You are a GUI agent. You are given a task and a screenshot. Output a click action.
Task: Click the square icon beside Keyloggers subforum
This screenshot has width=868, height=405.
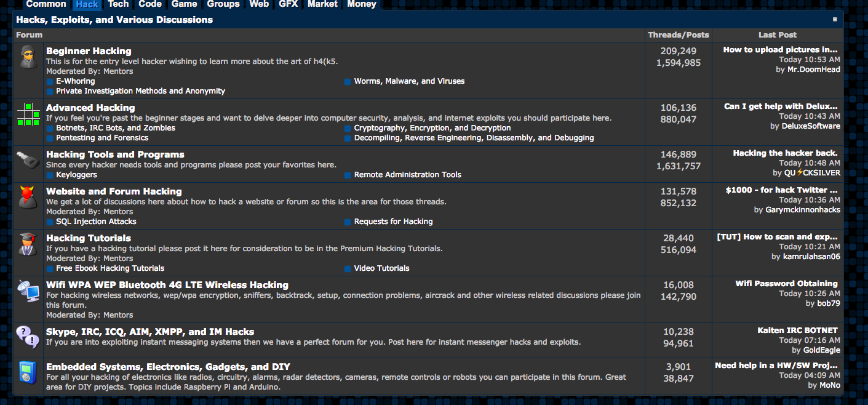point(49,175)
